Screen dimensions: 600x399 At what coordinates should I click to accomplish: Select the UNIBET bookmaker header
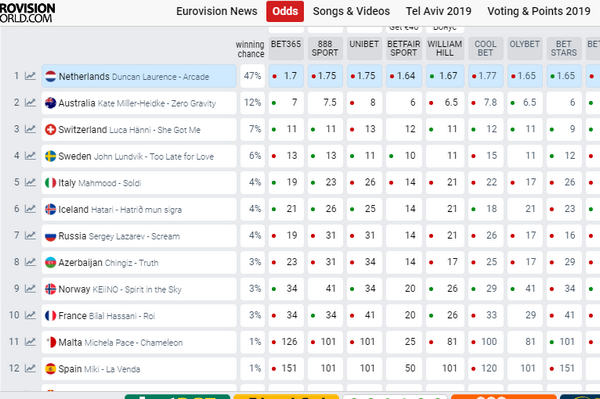click(364, 49)
